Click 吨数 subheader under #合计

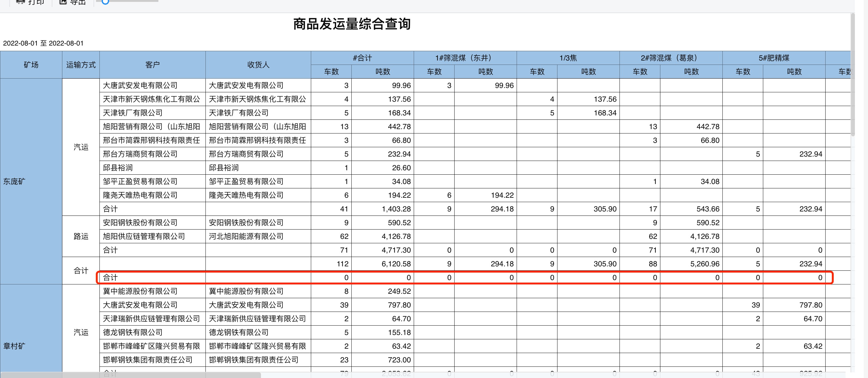pos(383,71)
